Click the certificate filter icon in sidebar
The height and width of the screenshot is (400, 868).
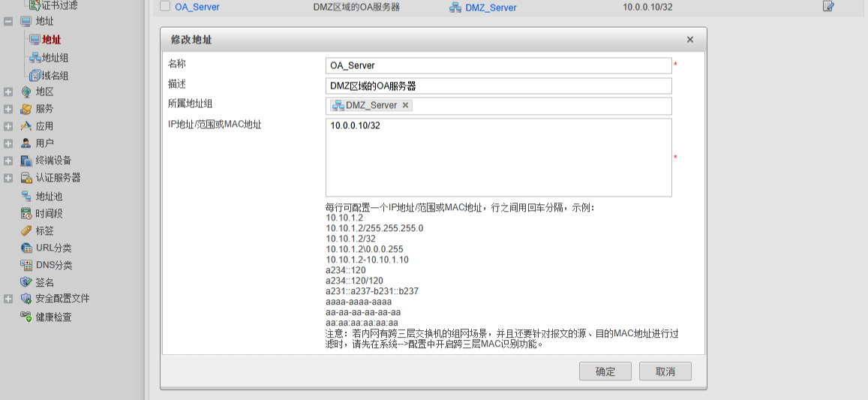tap(35, 5)
